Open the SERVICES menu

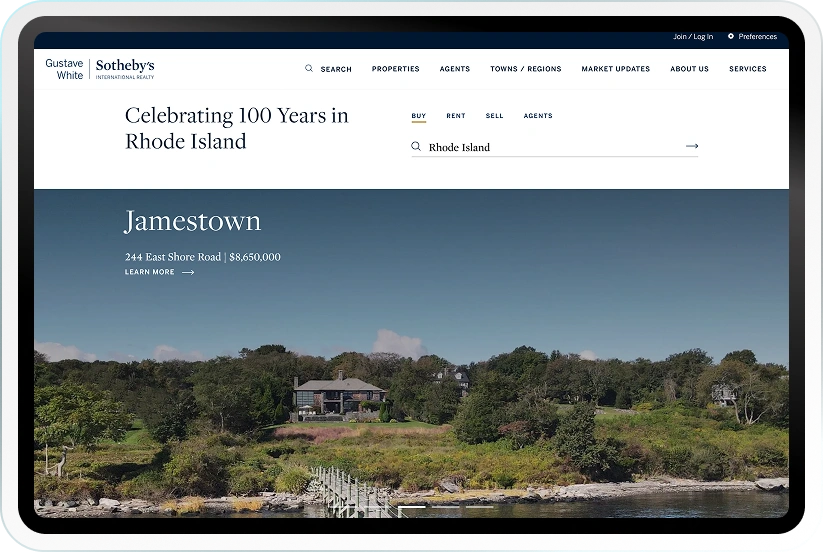click(748, 68)
